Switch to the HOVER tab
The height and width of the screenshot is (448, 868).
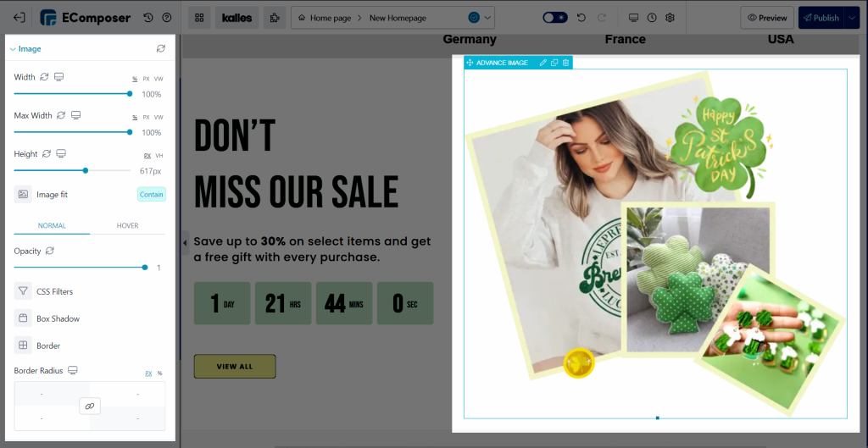127,225
